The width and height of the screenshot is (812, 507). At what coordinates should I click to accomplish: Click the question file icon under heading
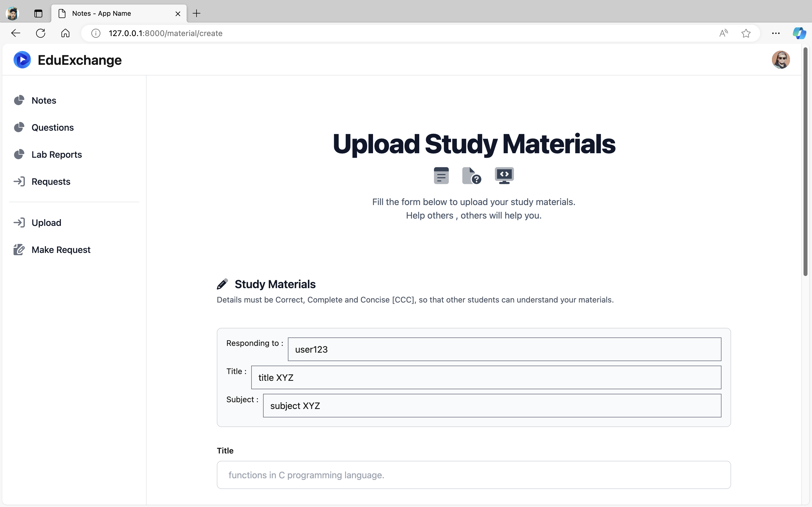(x=471, y=176)
